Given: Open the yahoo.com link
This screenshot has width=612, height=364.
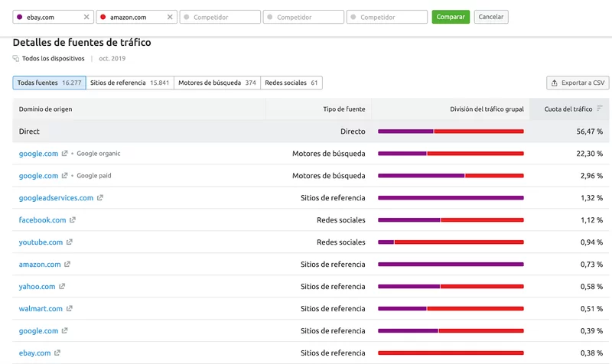Looking at the screenshot, I should [37, 286].
